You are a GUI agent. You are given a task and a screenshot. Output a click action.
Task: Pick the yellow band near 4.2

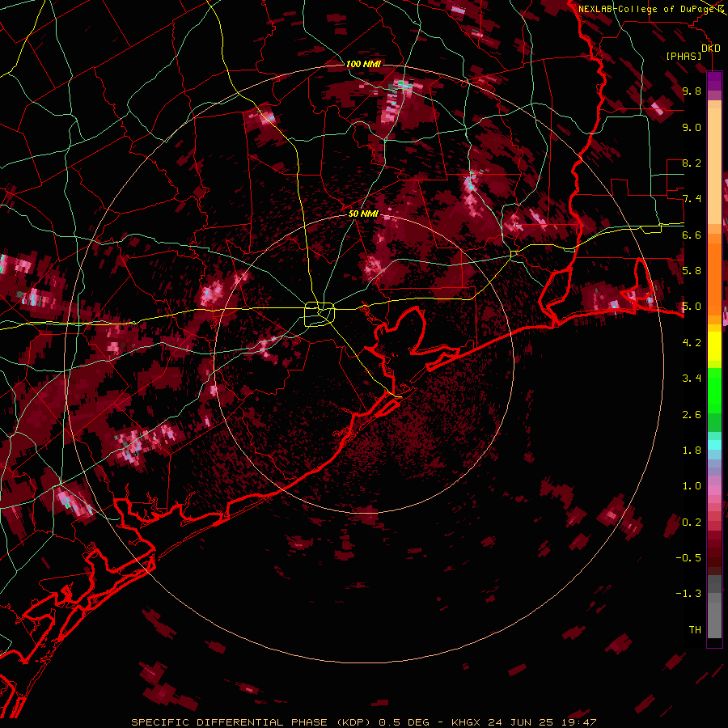pyautogui.click(x=714, y=346)
